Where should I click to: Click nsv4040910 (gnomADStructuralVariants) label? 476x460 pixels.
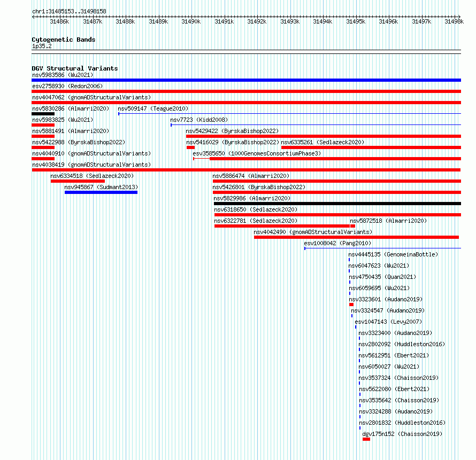(91, 153)
